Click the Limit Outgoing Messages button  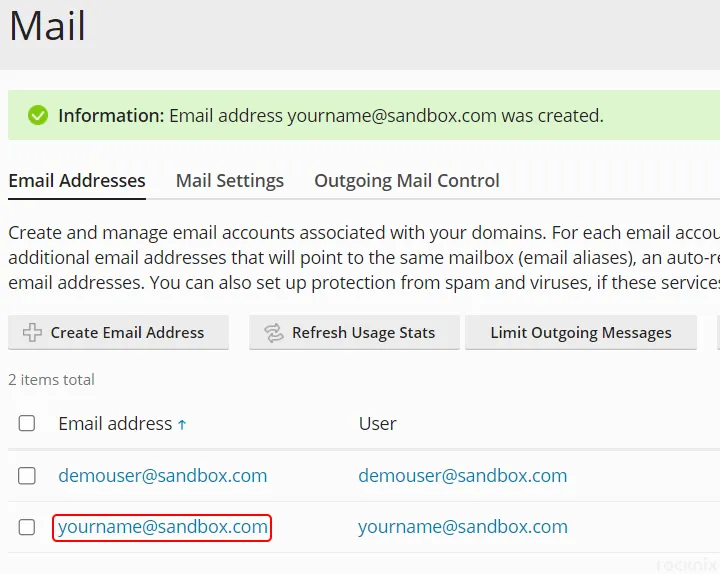pos(581,332)
